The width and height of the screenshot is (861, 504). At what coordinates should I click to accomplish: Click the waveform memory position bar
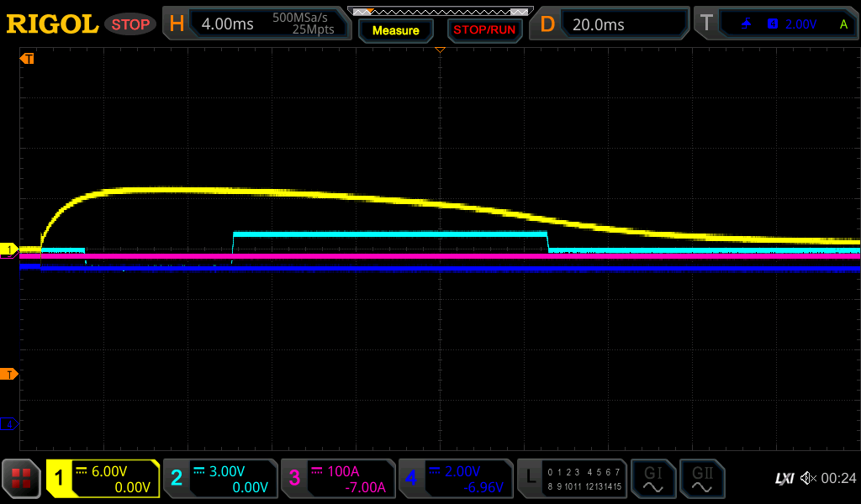(440, 12)
